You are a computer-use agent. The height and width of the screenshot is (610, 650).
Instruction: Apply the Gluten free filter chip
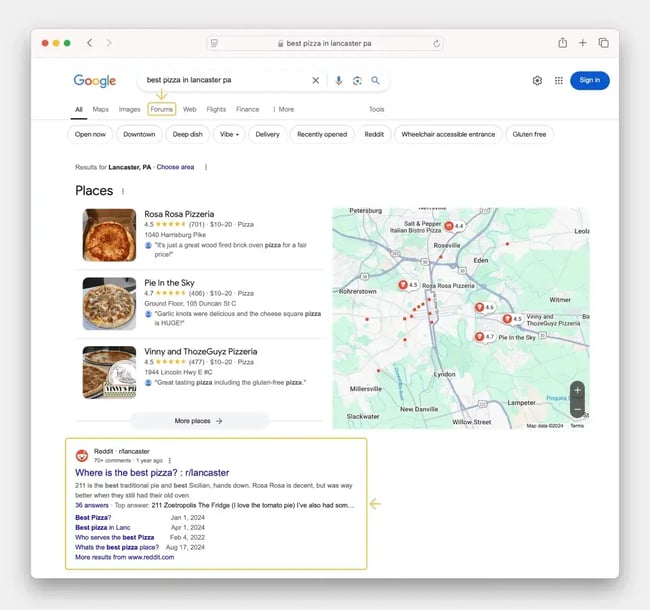coord(529,134)
